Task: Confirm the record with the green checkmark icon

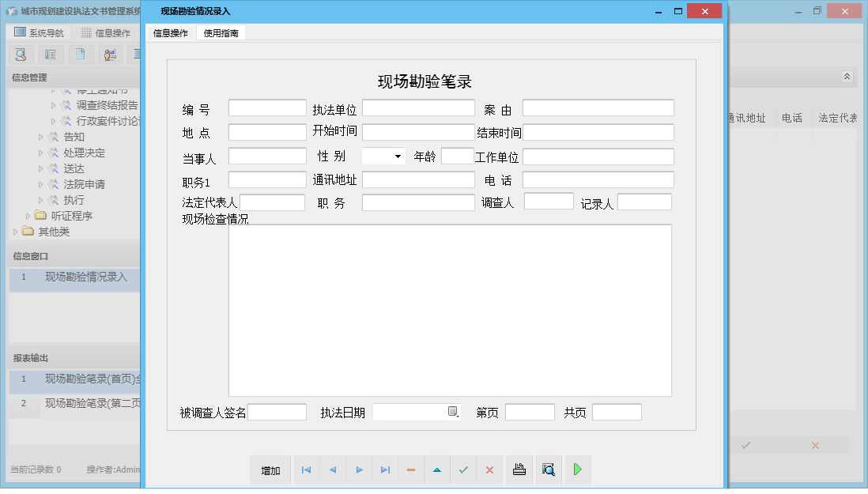Action: (x=463, y=469)
